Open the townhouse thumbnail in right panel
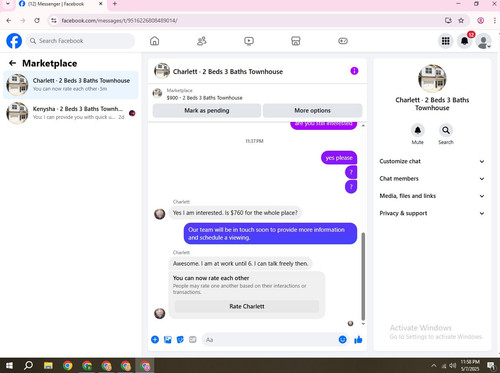This screenshot has height=373, width=500. click(432, 78)
